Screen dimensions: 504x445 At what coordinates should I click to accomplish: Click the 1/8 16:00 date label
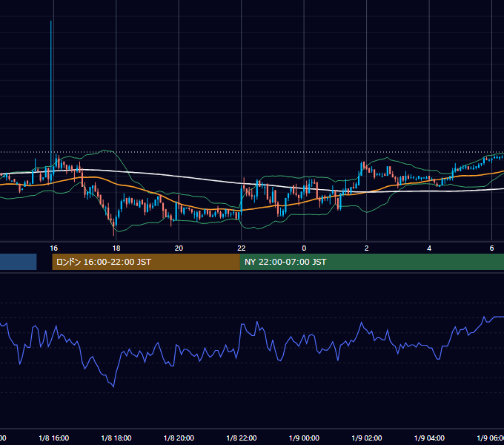[53, 438]
